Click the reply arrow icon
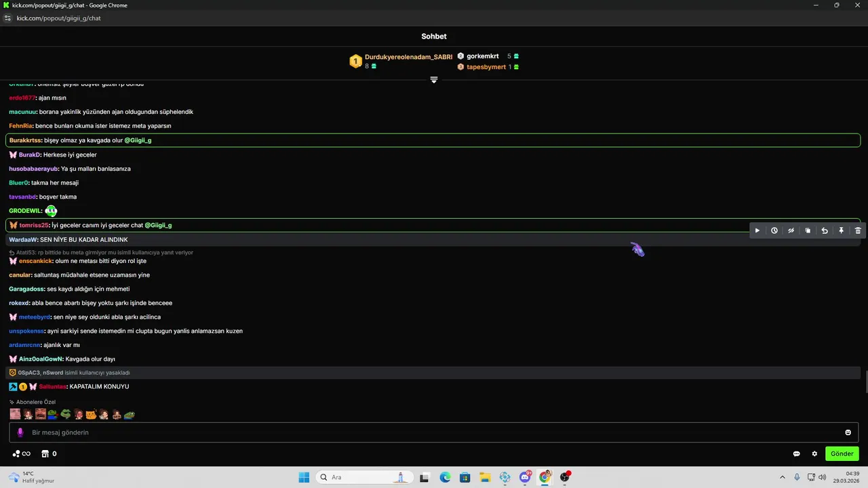The image size is (868, 488). tap(825, 230)
